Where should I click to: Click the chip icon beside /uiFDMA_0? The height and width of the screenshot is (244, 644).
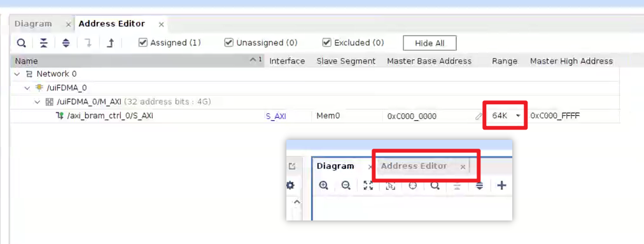click(39, 88)
